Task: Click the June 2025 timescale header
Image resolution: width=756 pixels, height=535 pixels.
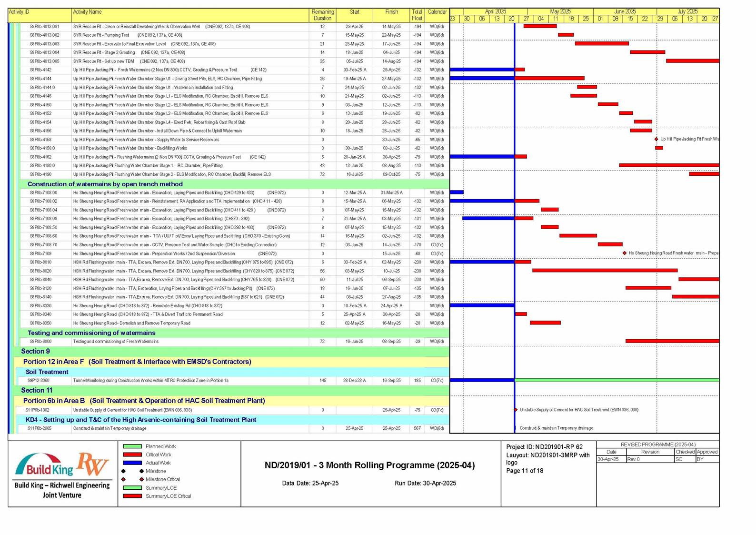Action: [625, 11]
